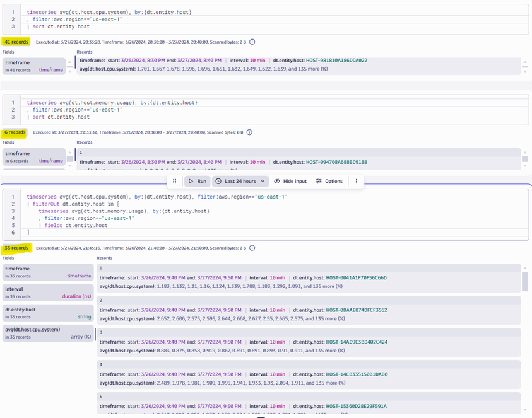Viewport: 532px width, 418px height.
Task: Select the interval field in the Fields list
Action: (49, 292)
